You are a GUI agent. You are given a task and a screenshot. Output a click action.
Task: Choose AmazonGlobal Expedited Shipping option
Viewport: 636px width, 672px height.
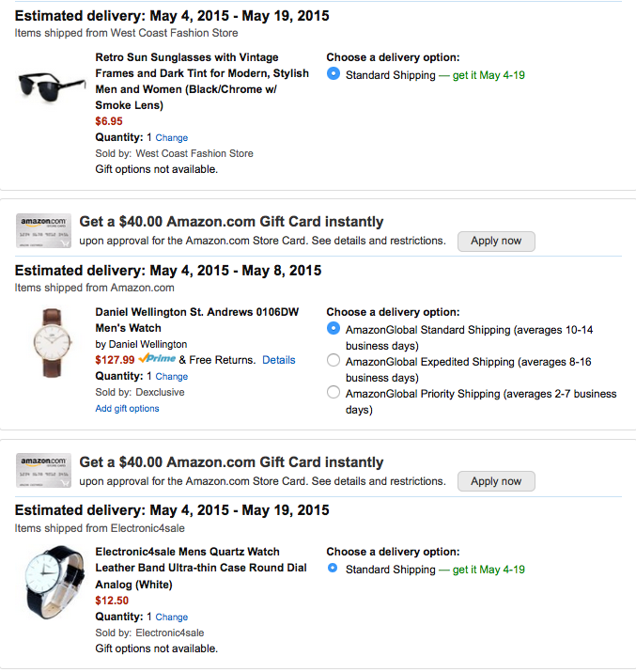pos(334,361)
